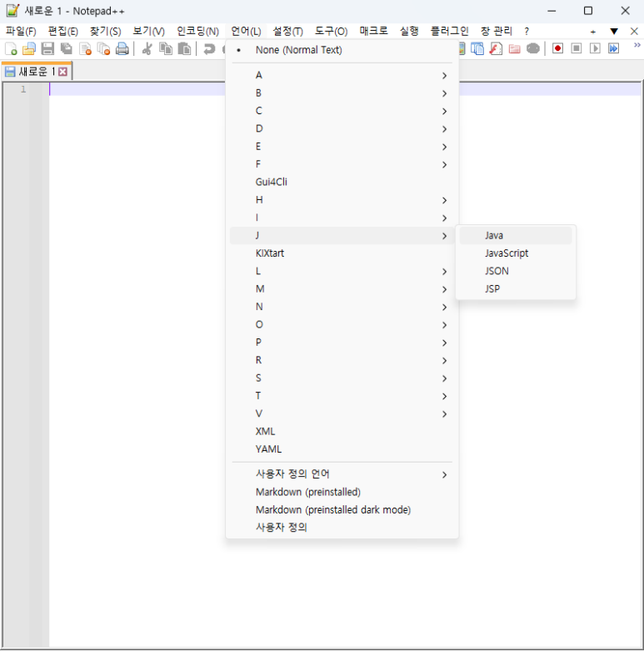Open Folder as Workspace icon
The width and height of the screenshot is (644, 651).
point(515,49)
